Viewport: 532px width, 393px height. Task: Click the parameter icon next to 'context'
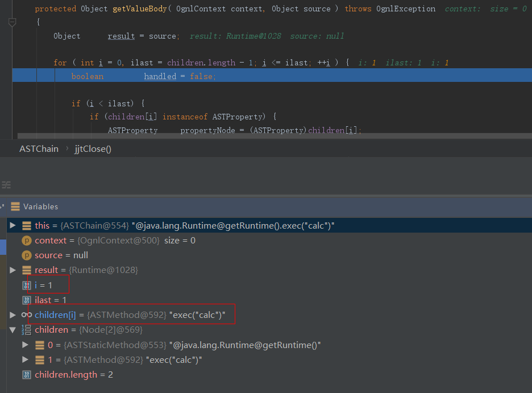(26, 241)
